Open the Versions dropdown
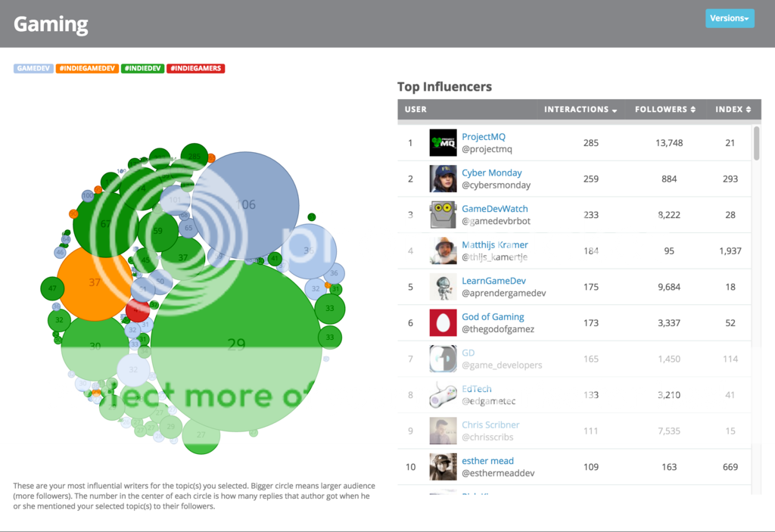775x532 pixels. [x=730, y=18]
